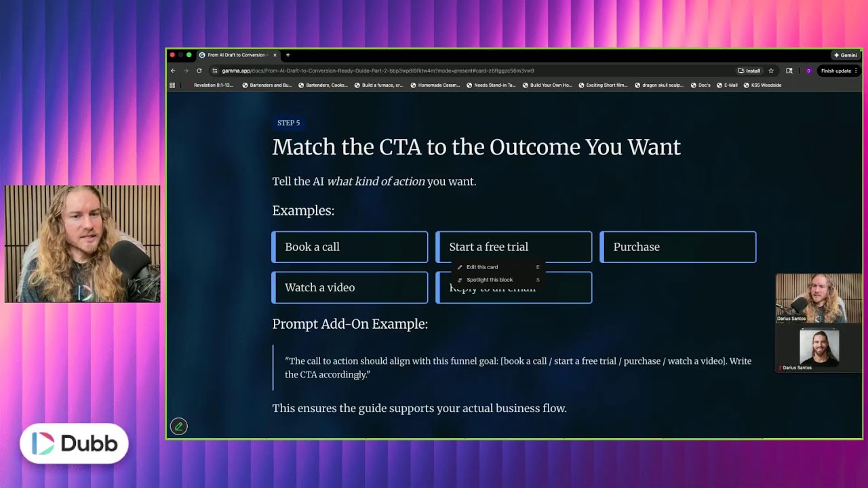Click the Watch a video card
Viewport: 868px width, 488px height.
click(x=350, y=287)
